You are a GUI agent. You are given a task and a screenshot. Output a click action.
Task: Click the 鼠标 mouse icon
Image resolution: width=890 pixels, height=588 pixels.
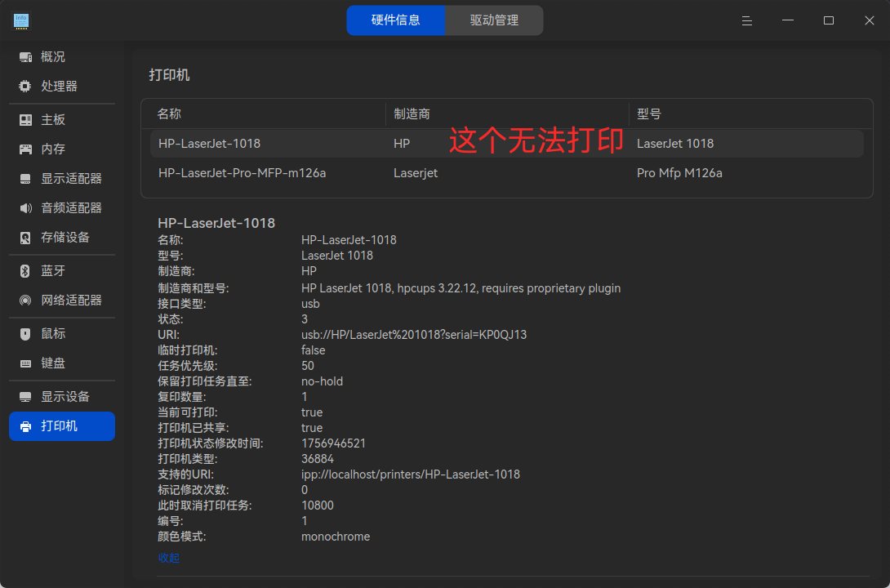point(25,334)
